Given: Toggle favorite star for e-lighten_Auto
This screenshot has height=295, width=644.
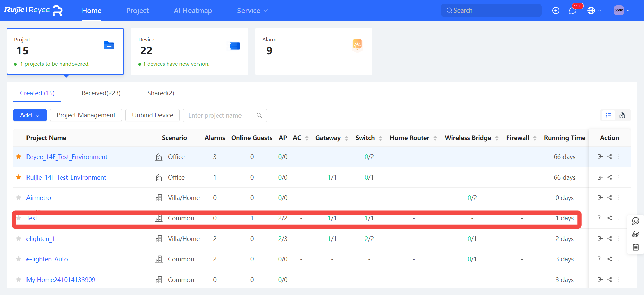Looking at the screenshot, I should 19,259.
